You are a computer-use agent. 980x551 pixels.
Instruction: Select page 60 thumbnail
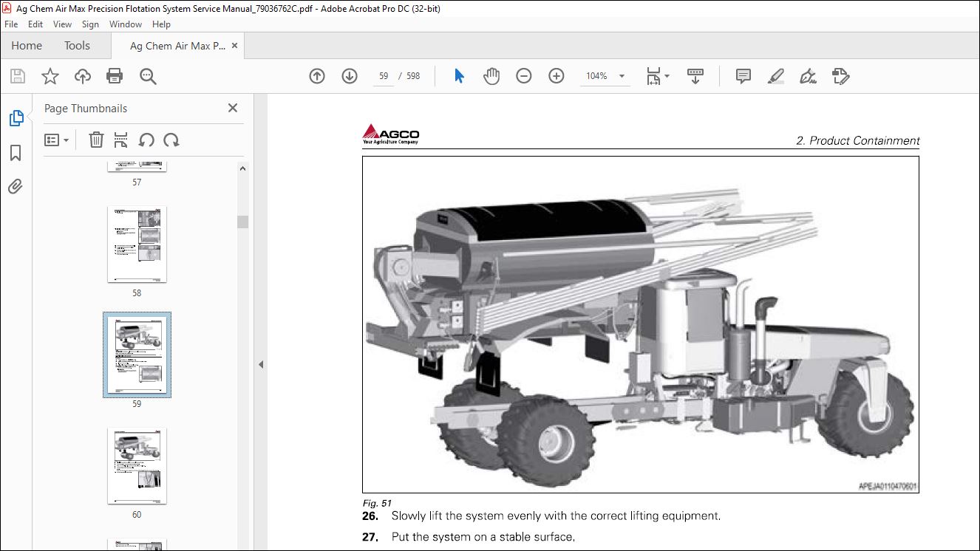[x=137, y=466]
